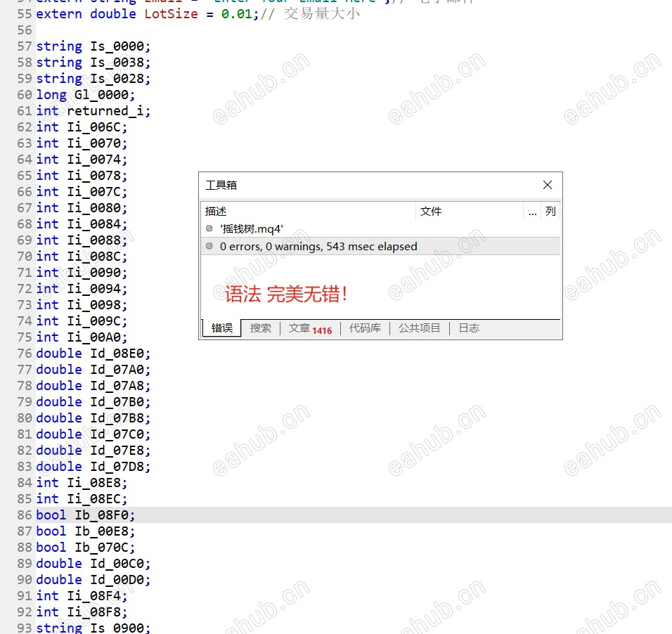
Task: Click 'Id_07A8' on line 78
Action: pyautogui.click(x=117, y=386)
